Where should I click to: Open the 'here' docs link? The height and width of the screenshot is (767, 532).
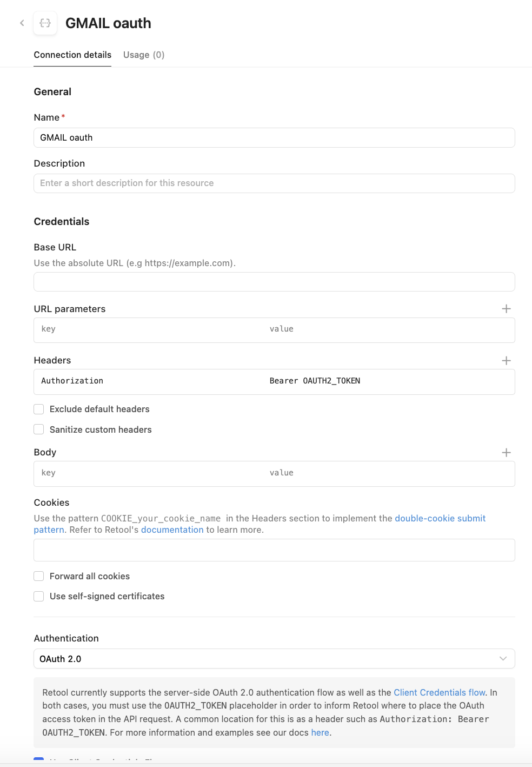pos(320,732)
